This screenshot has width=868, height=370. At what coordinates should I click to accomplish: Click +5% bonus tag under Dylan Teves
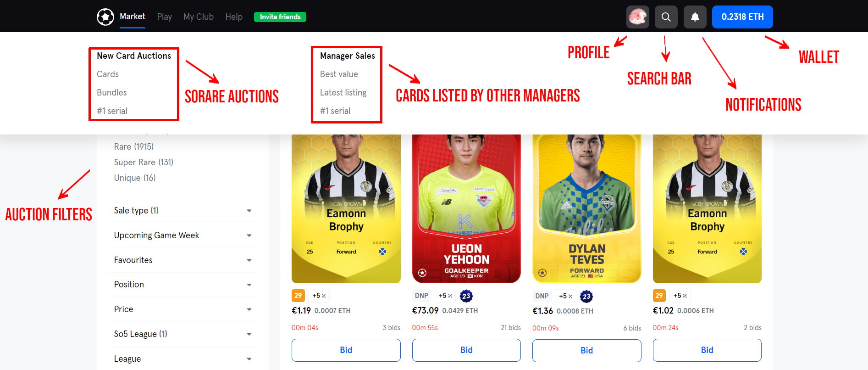(x=565, y=297)
